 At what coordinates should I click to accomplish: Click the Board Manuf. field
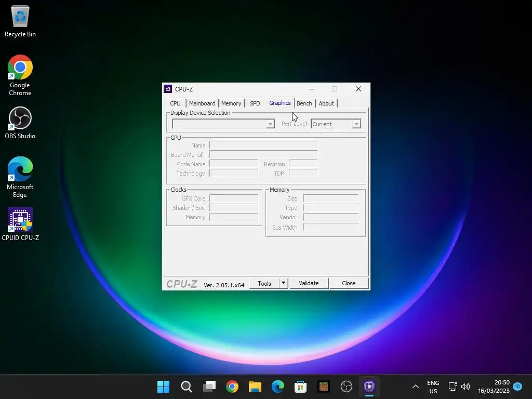pyautogui.click(x=263, y=155)
